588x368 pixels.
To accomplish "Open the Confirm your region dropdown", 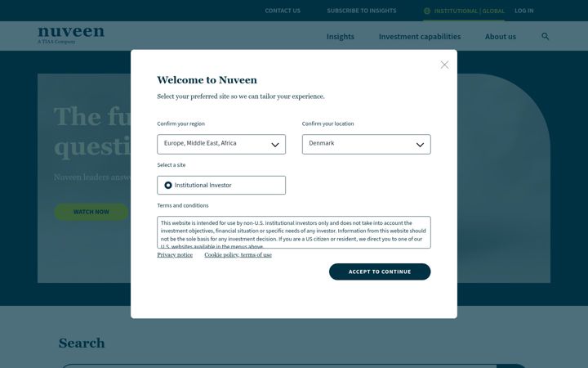I will click(221, 144).
